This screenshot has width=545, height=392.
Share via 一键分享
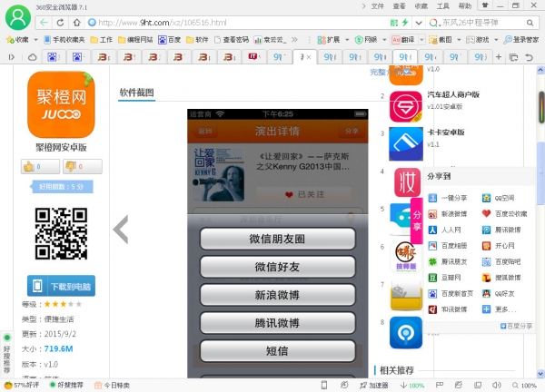(x=447, y=198)
